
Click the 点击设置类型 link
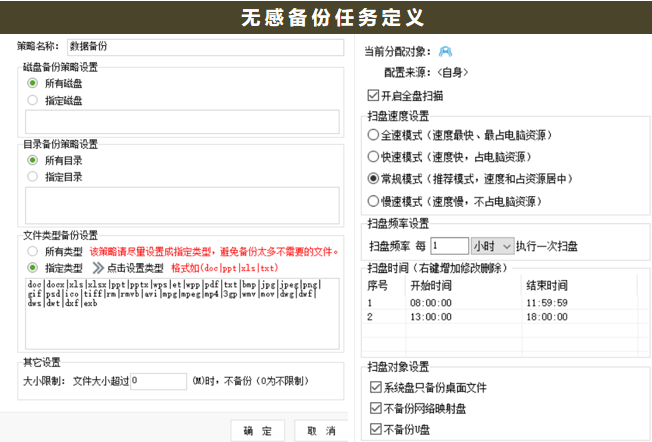[x=135, y=268]
